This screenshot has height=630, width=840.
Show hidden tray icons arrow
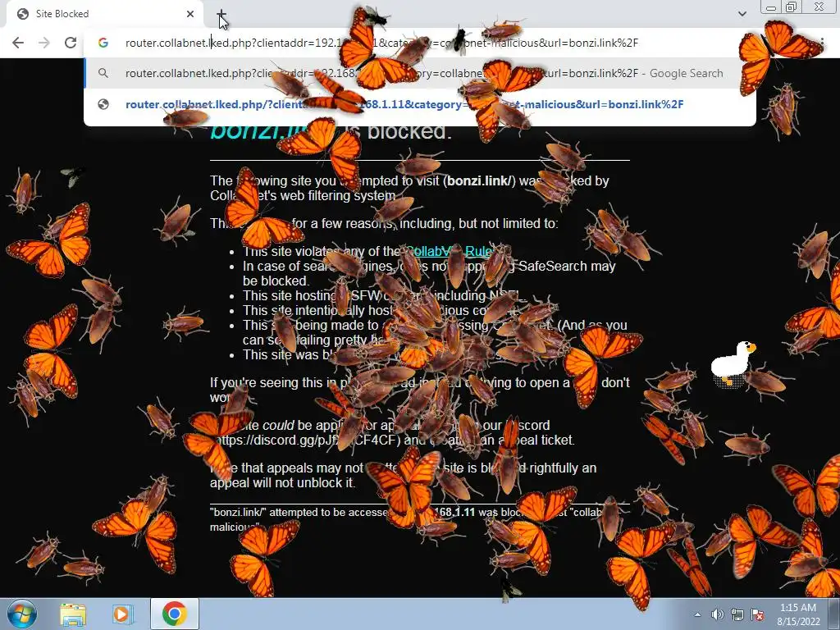click(x=697, y=614)
